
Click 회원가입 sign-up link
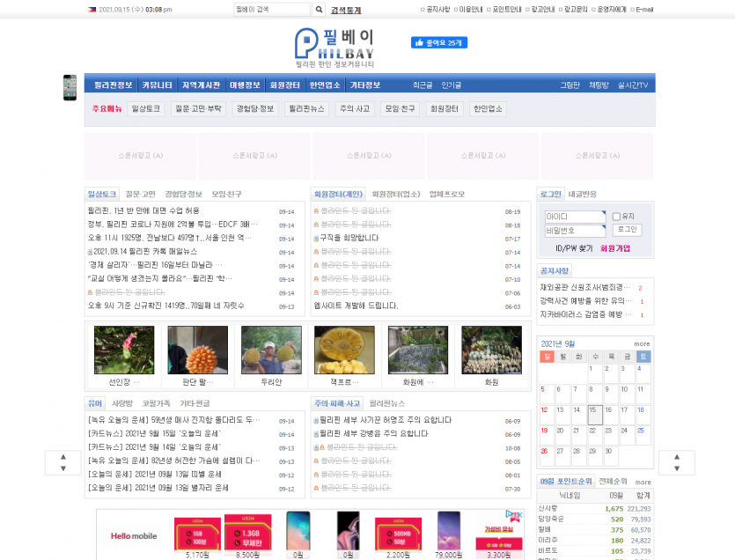pyautogui.click(x=615, y=248)
